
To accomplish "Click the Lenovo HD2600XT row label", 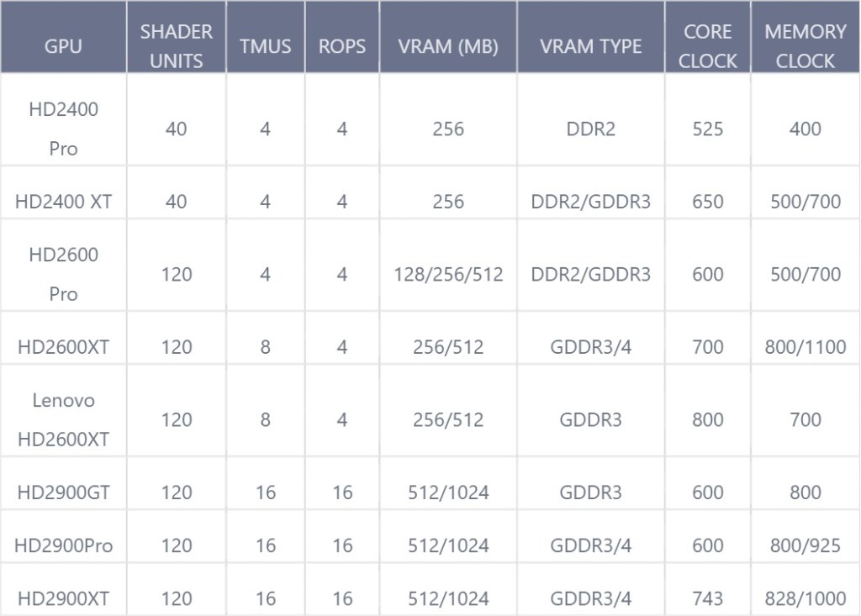I will point(63,419).
